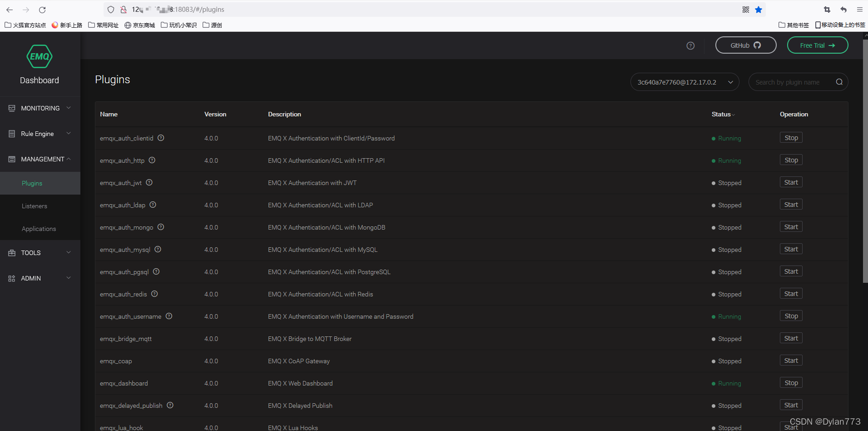Viewport: 868px width, 431px height.
Task: Start the emqx_delayed_publish plugin
Action: [x=791, y=405]
